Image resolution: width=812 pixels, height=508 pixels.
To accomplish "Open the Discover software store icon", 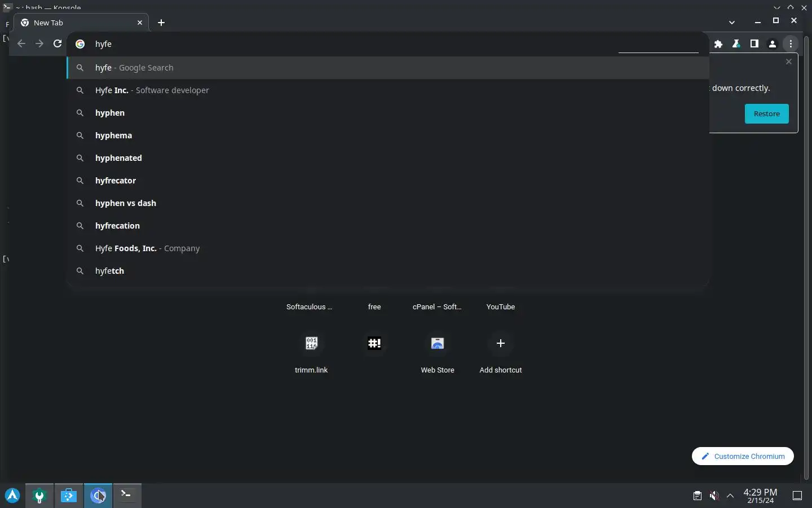I will coord(69,496).
